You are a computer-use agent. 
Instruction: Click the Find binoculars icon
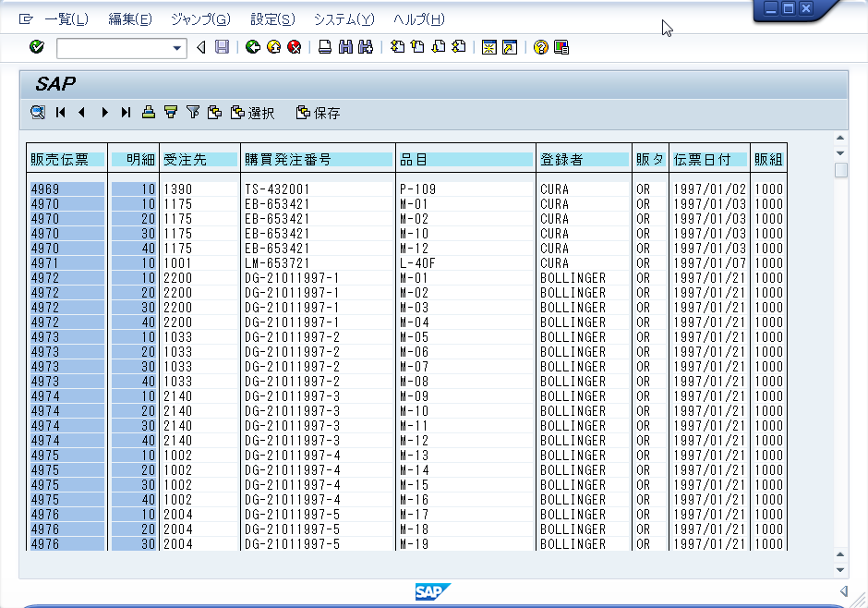point(345,47)
